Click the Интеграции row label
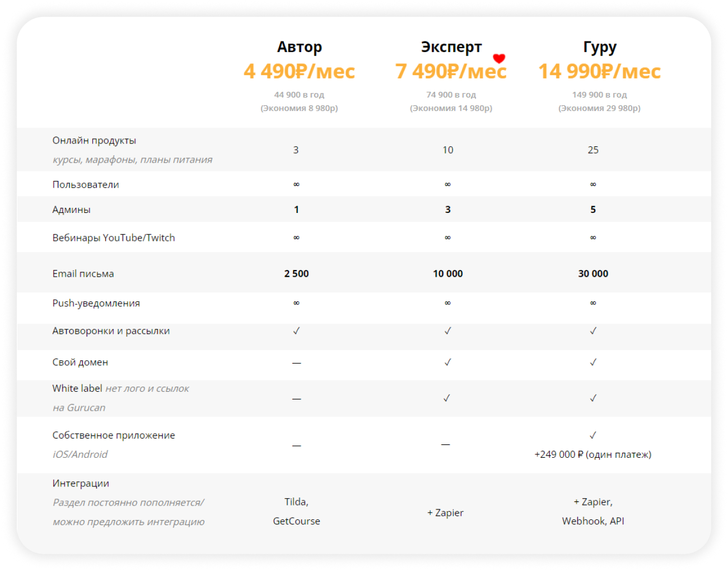Image resolution: width=728 pixels, height=571 pixels. [x=81, y=484]
